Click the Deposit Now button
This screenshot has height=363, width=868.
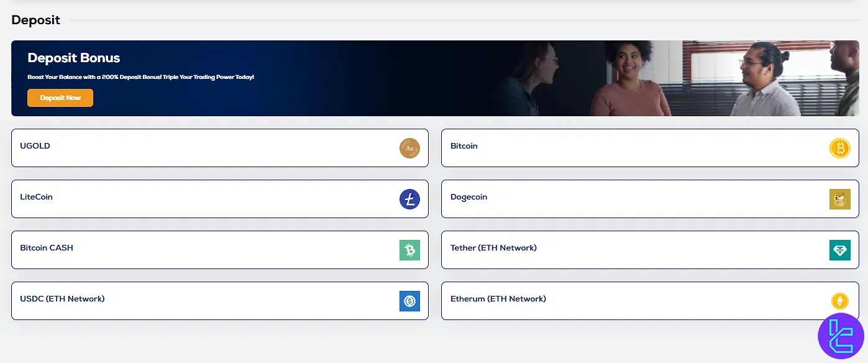tap(60, 98)
